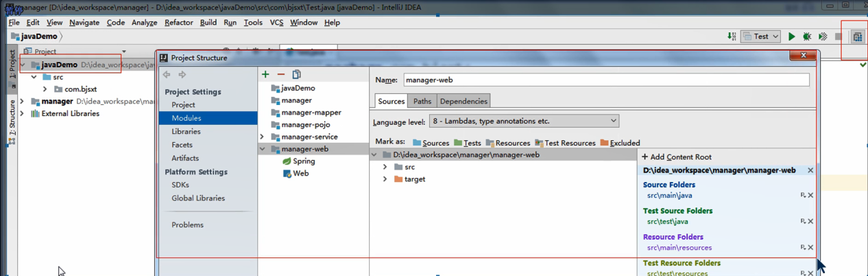Close the Project Structure dialog
The width and height of the screenshot is (868, 276).
pyautogui.click(x=803, y=56)
